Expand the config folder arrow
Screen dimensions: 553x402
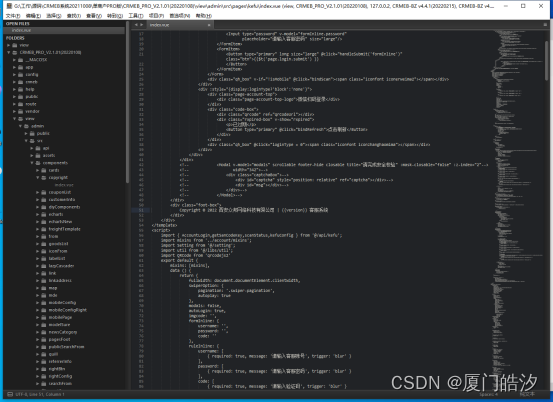point(14,74)
